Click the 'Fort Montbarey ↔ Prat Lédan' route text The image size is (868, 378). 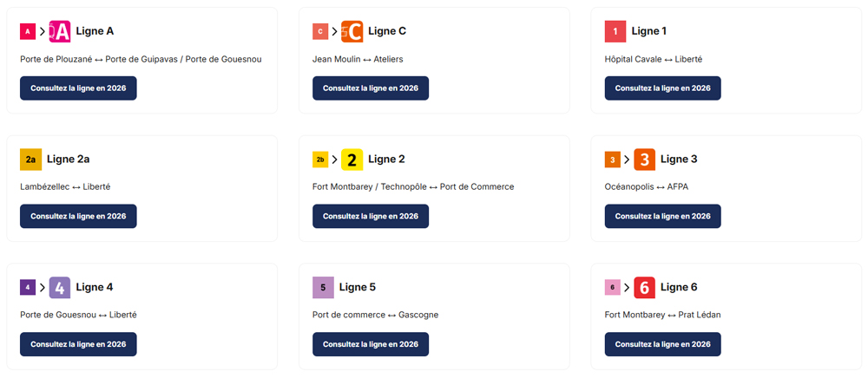[662, 315]
